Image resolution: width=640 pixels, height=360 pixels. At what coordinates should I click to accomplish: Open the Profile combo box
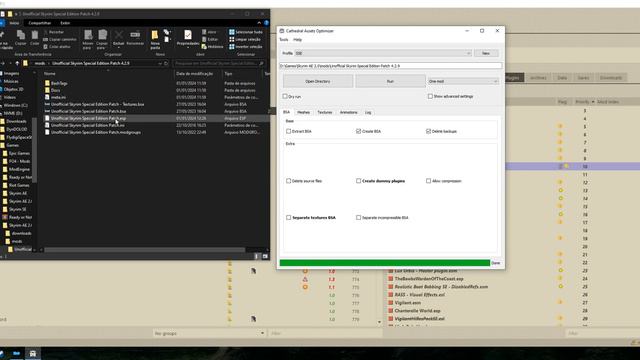click(x=383, y=53)
